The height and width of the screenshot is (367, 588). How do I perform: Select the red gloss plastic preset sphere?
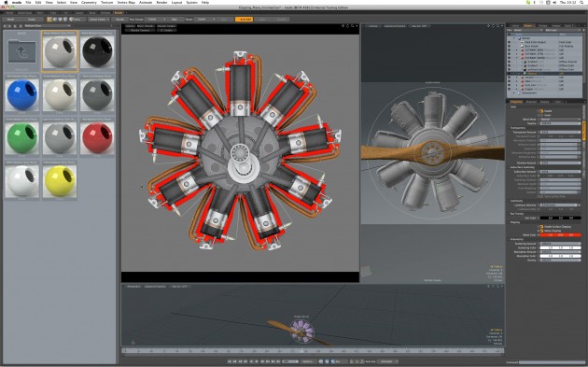click(97, 137)
